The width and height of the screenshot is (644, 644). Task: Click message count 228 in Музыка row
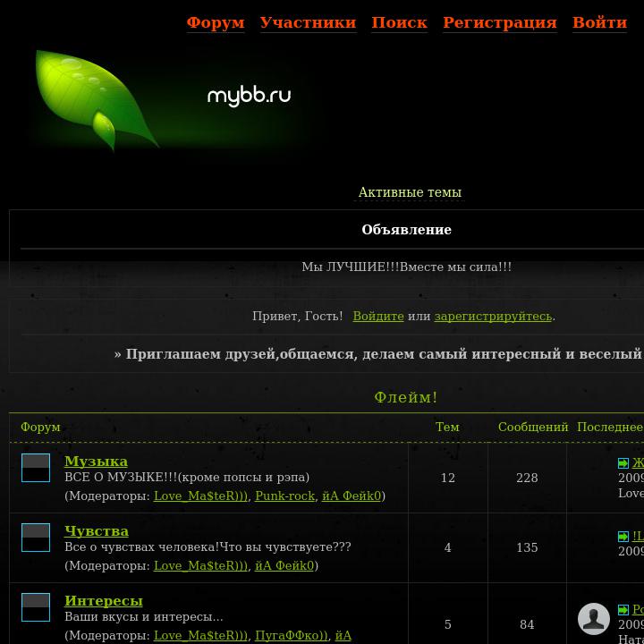pyautogui.click(x=527, y=478)
